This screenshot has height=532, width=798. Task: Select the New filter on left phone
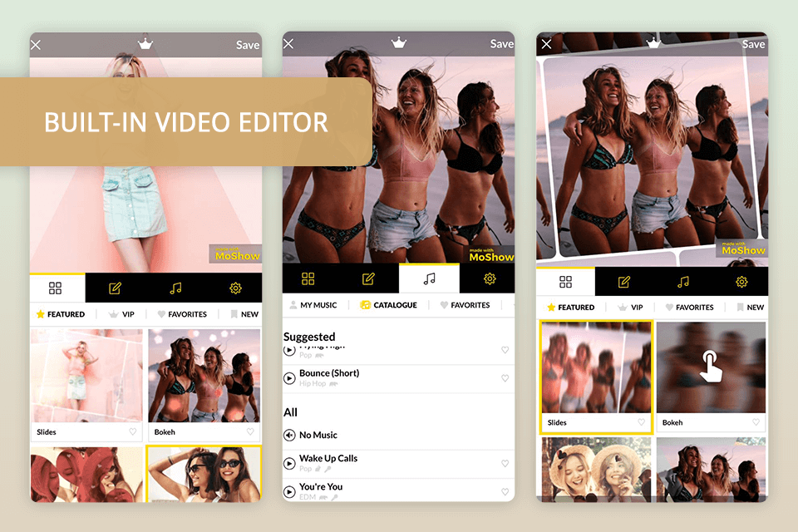coord(244,314)
